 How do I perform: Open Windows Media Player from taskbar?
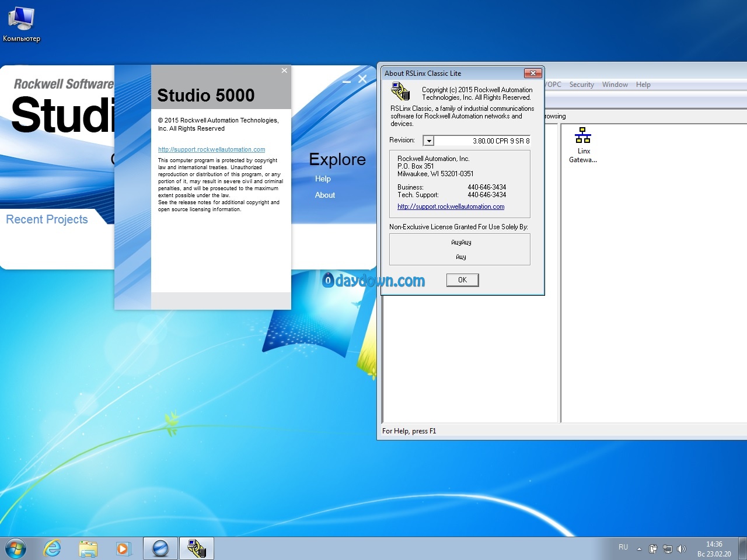click(123, 549)
